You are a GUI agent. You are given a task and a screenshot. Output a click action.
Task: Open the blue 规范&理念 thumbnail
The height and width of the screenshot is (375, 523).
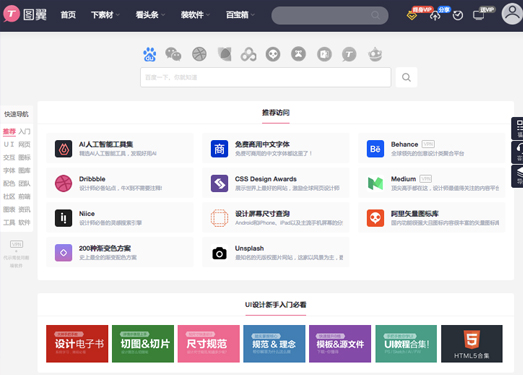pyautogui.click(x=274, y=344)
